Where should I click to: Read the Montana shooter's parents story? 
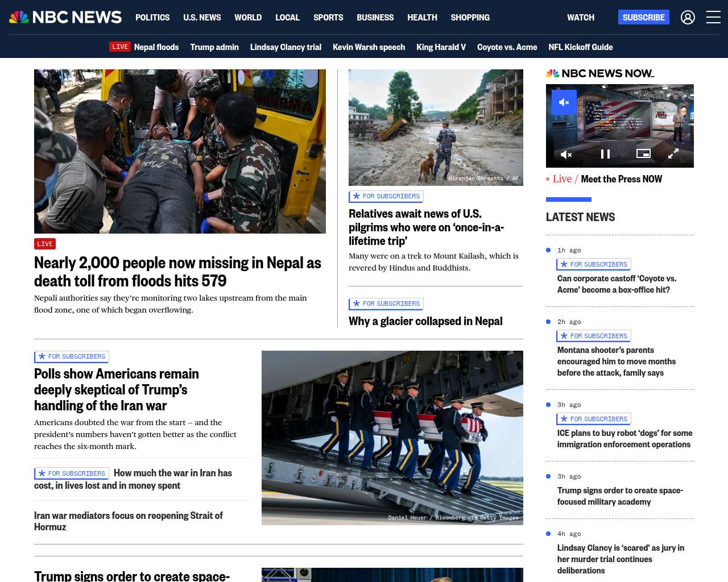click(x=617, y=361)
